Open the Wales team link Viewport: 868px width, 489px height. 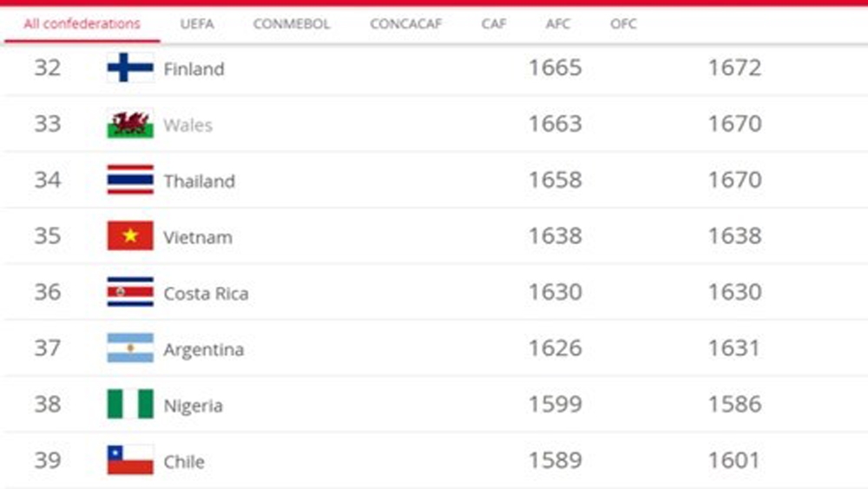(187, 125)
